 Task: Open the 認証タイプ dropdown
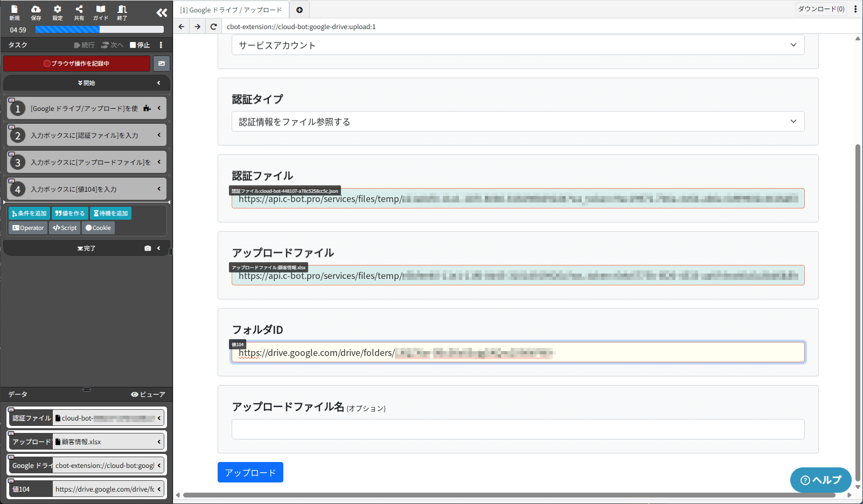click(x=518, y=122)
